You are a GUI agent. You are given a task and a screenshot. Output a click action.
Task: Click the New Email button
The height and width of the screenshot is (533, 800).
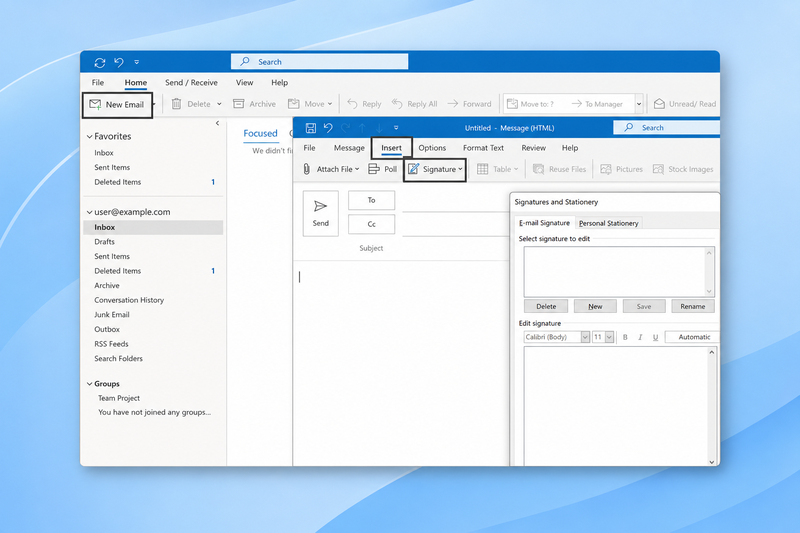tap(117, 105)
